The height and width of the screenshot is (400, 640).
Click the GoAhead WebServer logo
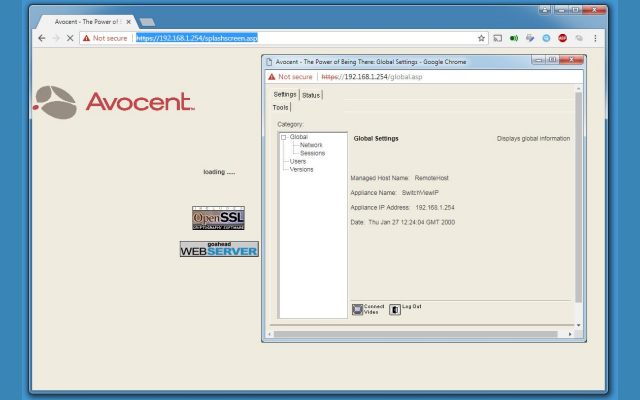(219, 249)
